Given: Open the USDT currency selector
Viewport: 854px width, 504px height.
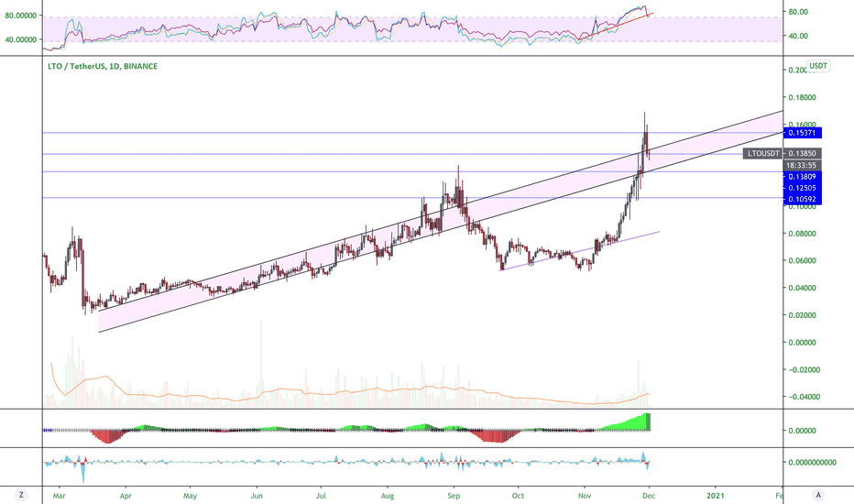Looking at the screenshot, I should [818, 66].
